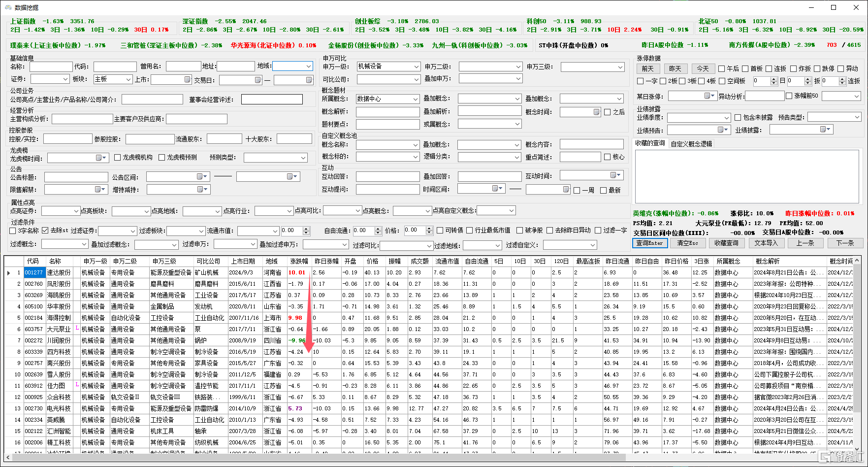Click the 董事会经营评述 input field
Image resolution: width=868 pixels, height=467 pixels.
tap(272, 100)
